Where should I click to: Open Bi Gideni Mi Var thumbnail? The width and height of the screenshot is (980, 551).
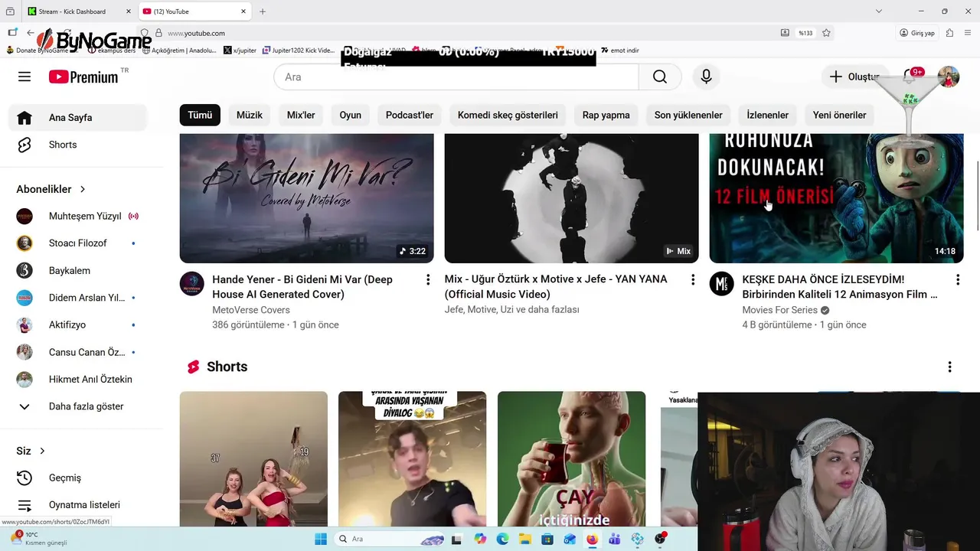[306, 198]
